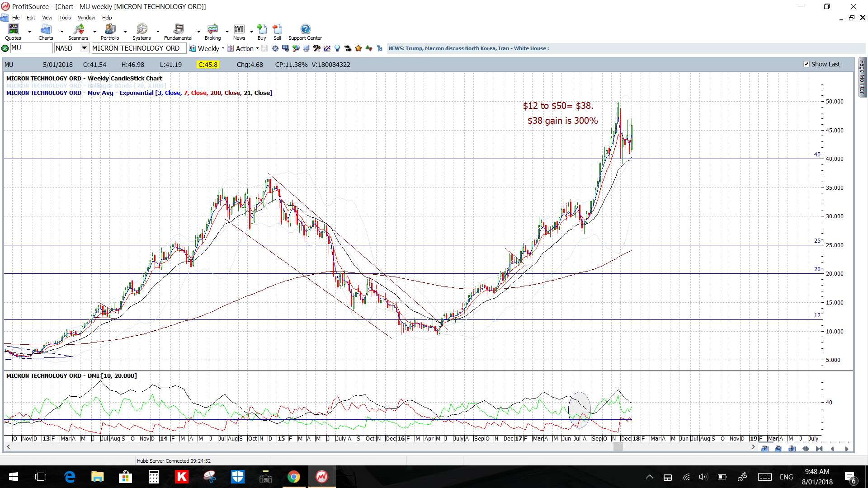Image resolution: width=868 pixels, height=488 pixels.
Task: Click the $38 gain is 300% annotation
Action: (x=562, y=121)
